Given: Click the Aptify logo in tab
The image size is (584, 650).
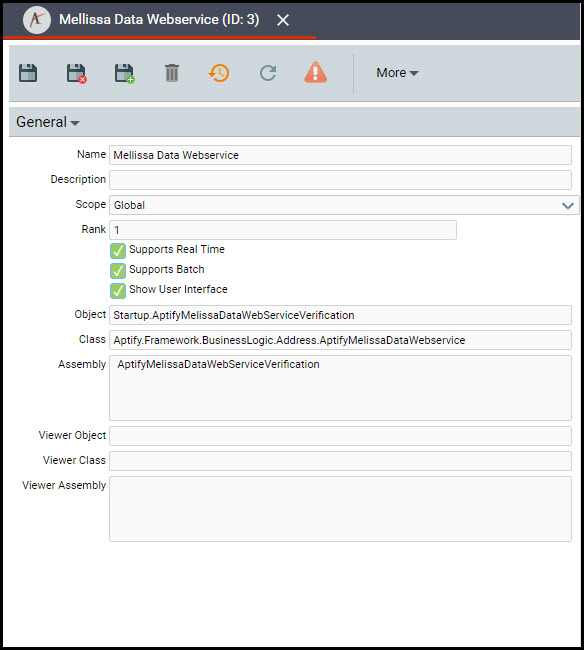Looking at the screenshot, I should 37,19.
